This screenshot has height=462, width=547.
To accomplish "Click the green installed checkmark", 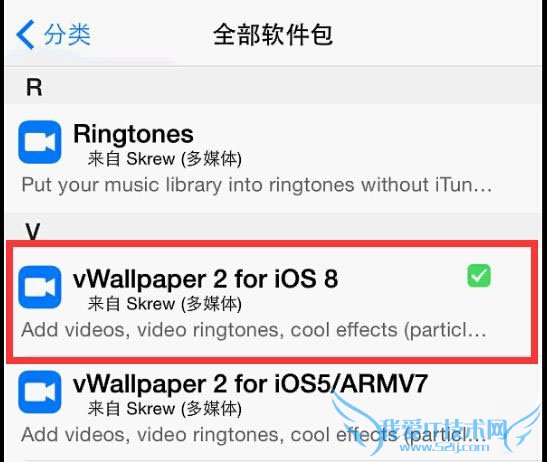I will (479, 276).
